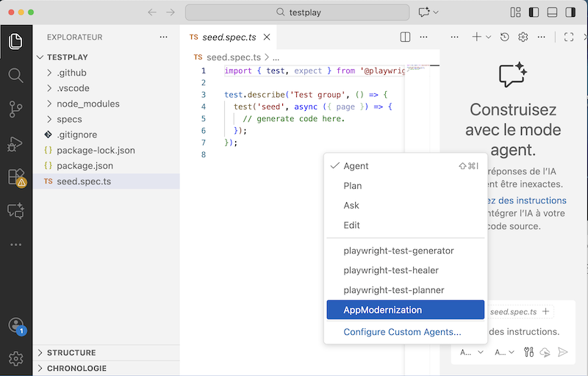Split the editor to the right
The width and height of the screenshot is (588, 376).
click(405, 37)
